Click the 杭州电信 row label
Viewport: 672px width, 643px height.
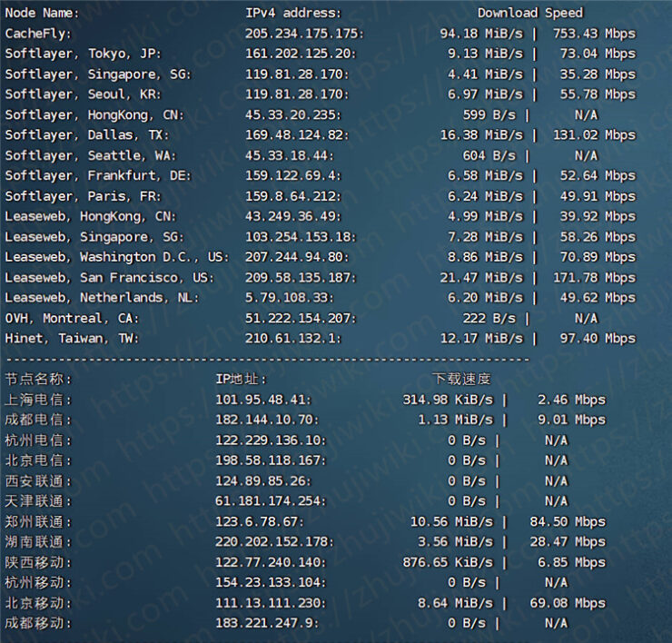pos(38,440)
